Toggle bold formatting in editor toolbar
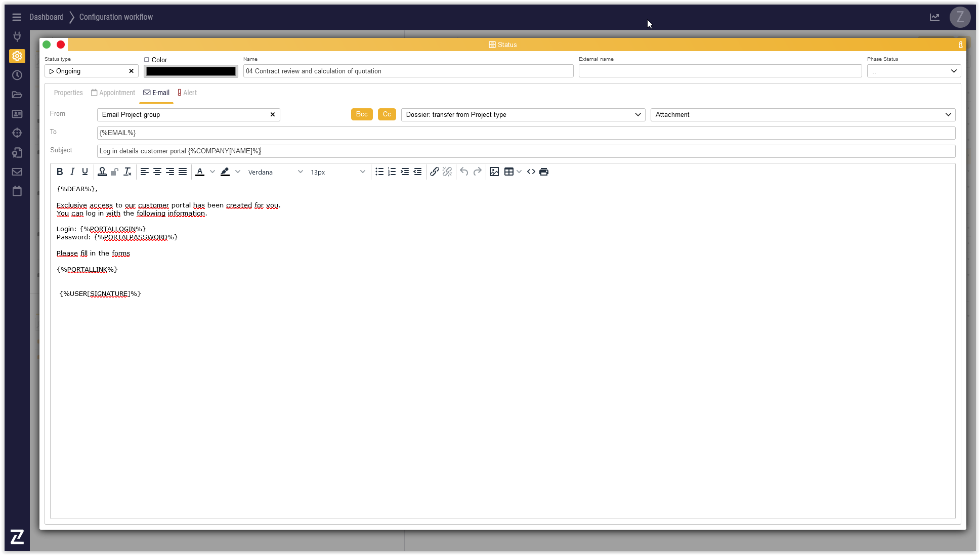 [60, 172]
